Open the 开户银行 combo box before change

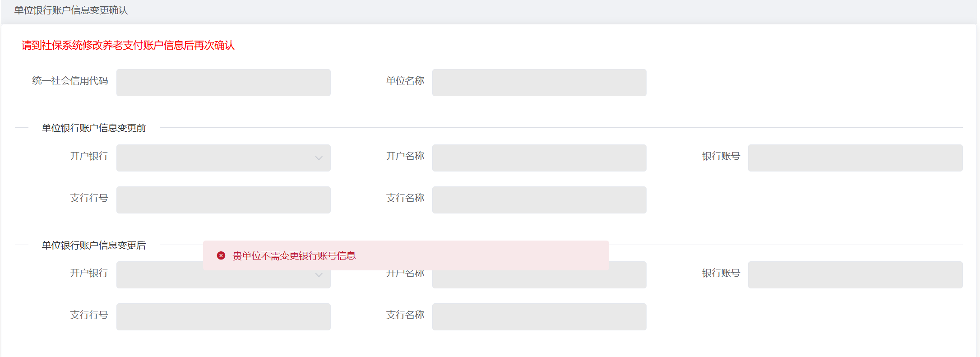pyautogui.click(x=223, y=158)
